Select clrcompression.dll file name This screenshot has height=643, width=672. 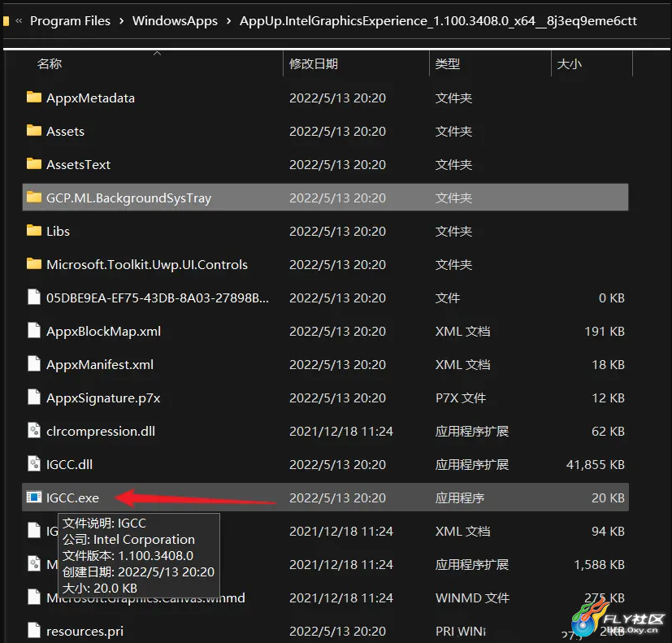click(x=100, y=431)
